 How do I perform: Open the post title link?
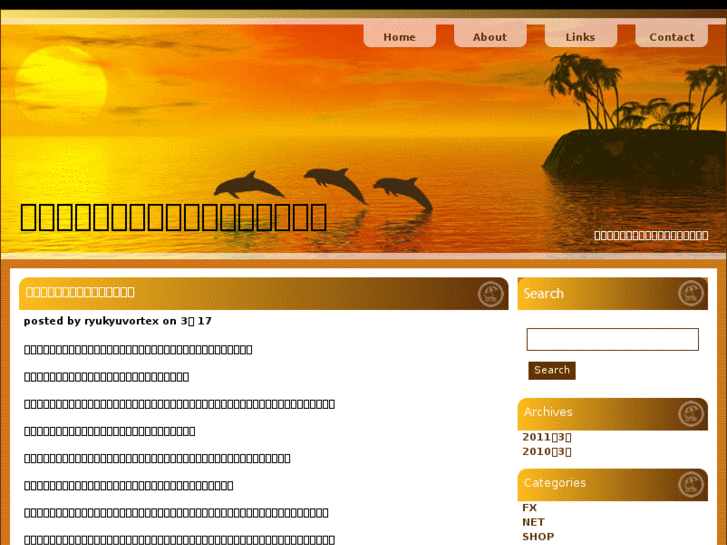point(80,292)
